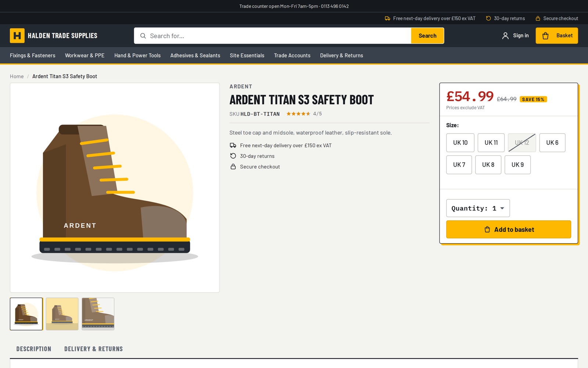Click padlock icon next to Secure checkout header
Viewport: 588px width, 368px height.
tap(538, 18)
